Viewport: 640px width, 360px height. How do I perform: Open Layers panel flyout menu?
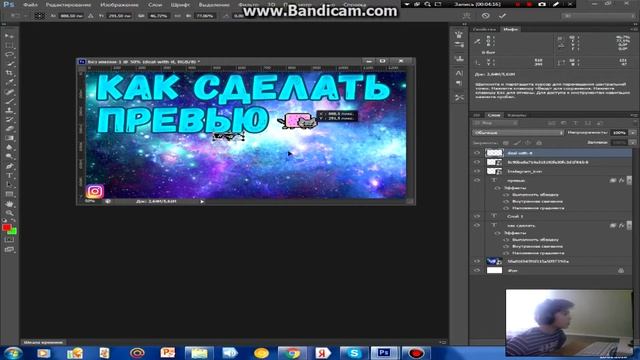click(633, 116)
